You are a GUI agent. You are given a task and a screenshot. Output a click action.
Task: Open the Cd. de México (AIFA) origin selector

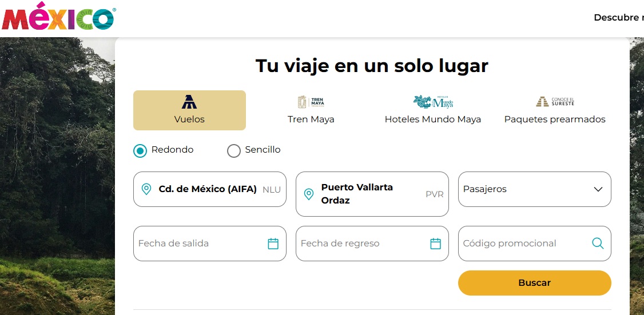pyautogui.click(x=210, y=189)
